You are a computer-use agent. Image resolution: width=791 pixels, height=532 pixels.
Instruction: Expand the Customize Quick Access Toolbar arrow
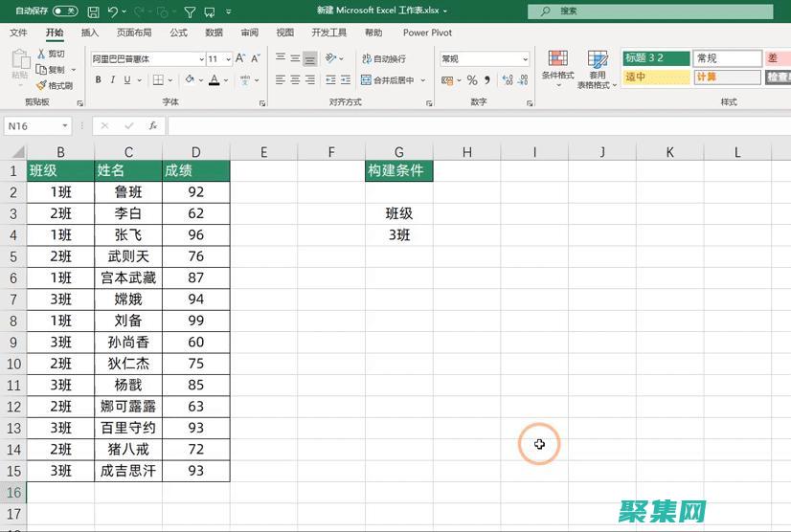tap(228, 11)
